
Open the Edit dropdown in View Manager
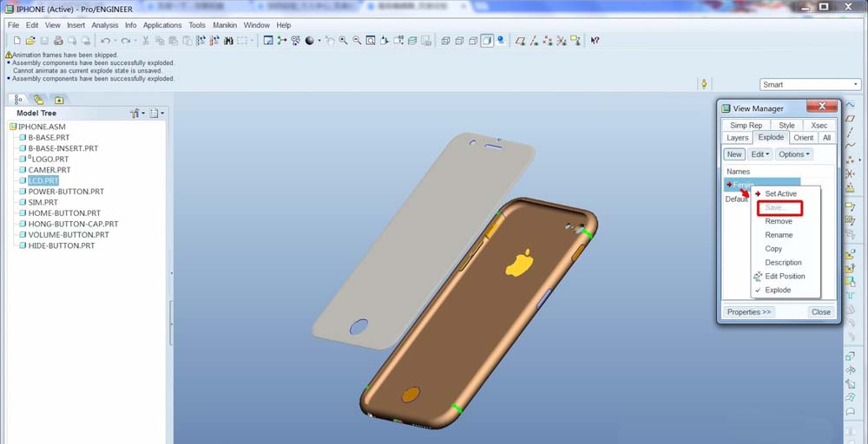coord(760,154)
